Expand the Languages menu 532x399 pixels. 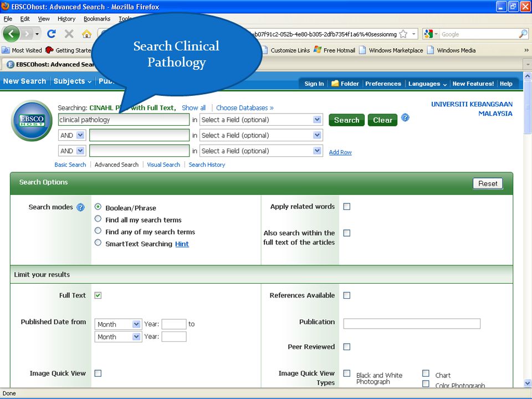click(x=427, y=84)
